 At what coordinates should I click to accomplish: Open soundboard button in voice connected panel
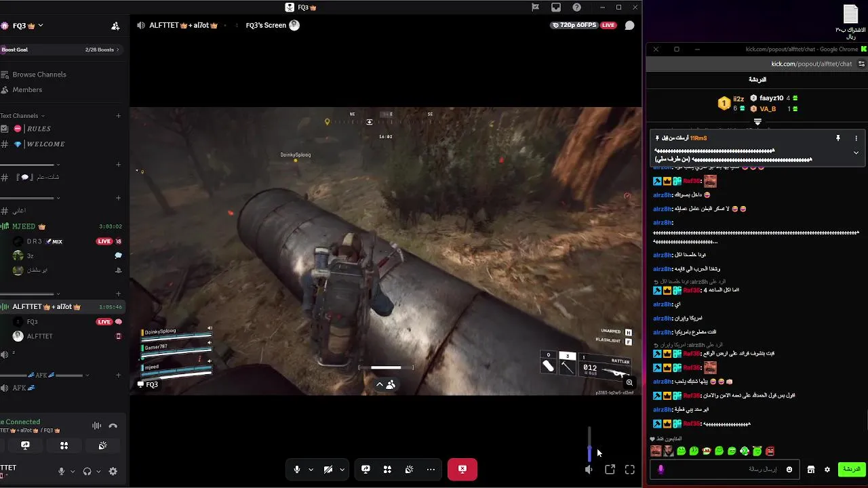click(x=102, y=445)
